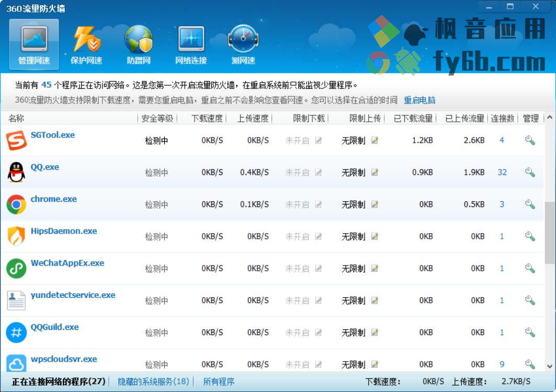The image size is (556, 392).
Task: Select the chrome.exe icon
Action: click(16, 204)
